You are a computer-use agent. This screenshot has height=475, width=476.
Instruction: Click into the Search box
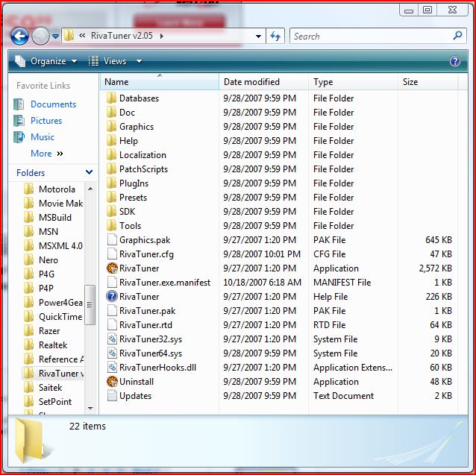pyautogui.click(x=378, y=37)
